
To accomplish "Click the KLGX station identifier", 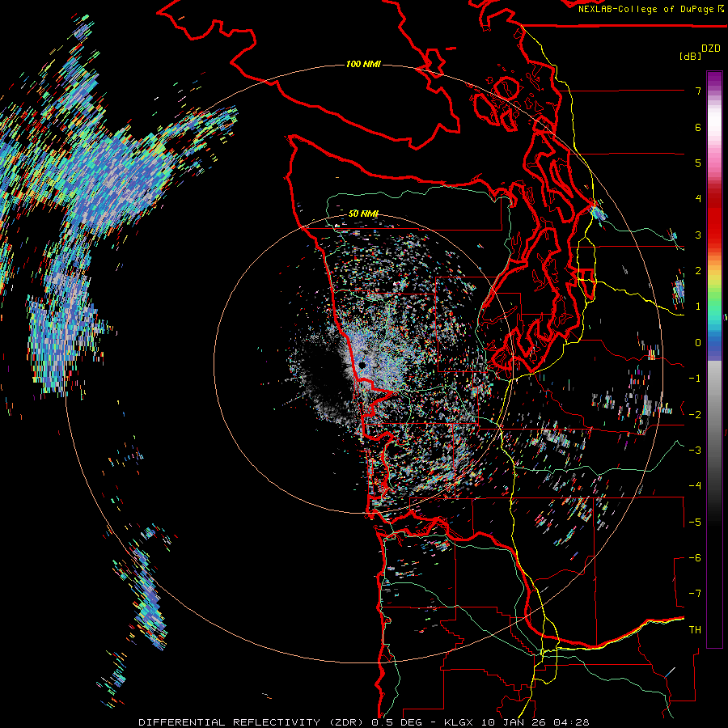I will (459, 722).
